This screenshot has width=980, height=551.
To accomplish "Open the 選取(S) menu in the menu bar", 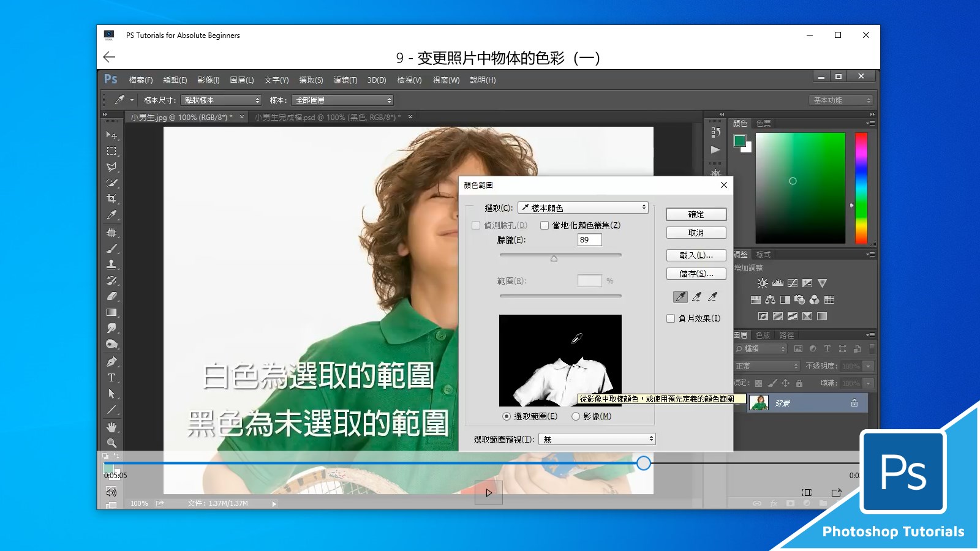I will (311, 80).
